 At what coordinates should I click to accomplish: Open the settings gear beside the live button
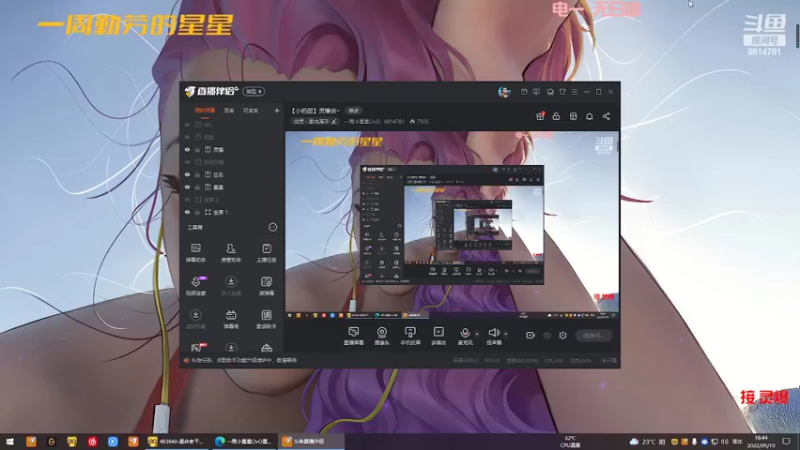(563, 335)
